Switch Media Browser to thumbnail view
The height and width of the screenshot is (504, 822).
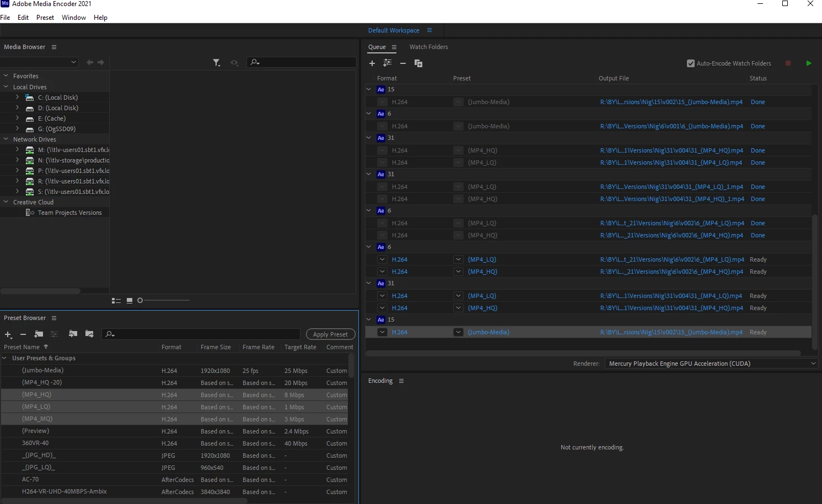pos(130,301)
